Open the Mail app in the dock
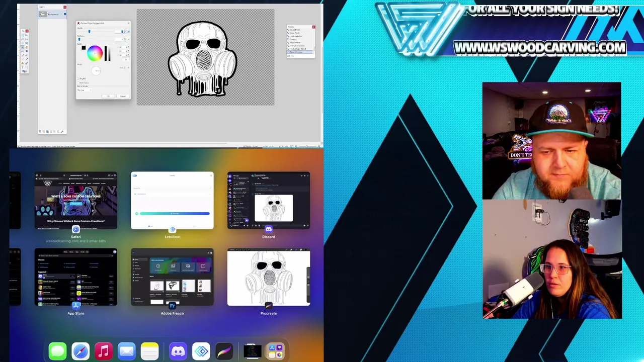The width and height of the screenshot is (644, 362). click(x=127, y=351)
